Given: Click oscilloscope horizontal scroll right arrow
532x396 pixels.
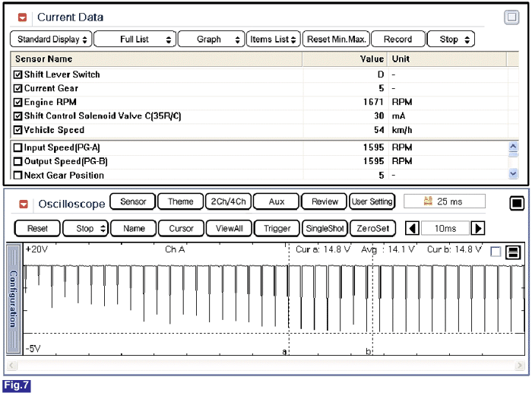Looking at the screenshot, I should tap(519, 366).
